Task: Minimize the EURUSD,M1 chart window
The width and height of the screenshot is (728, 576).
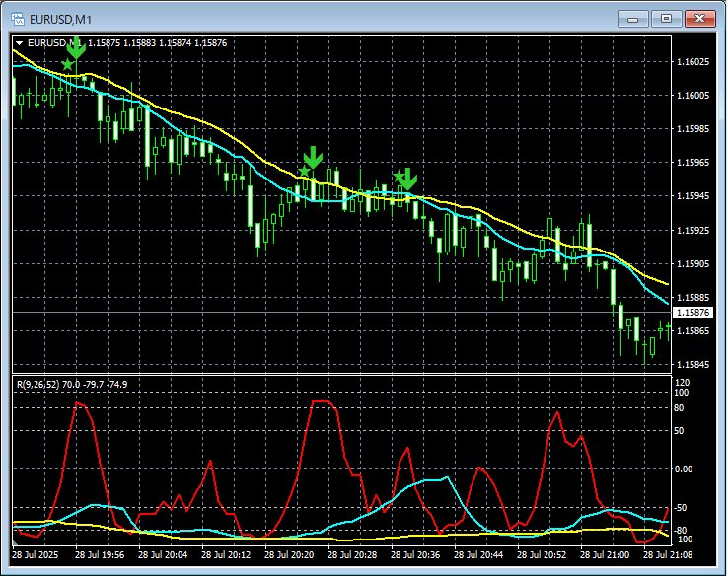Action: tap(633, 19)
